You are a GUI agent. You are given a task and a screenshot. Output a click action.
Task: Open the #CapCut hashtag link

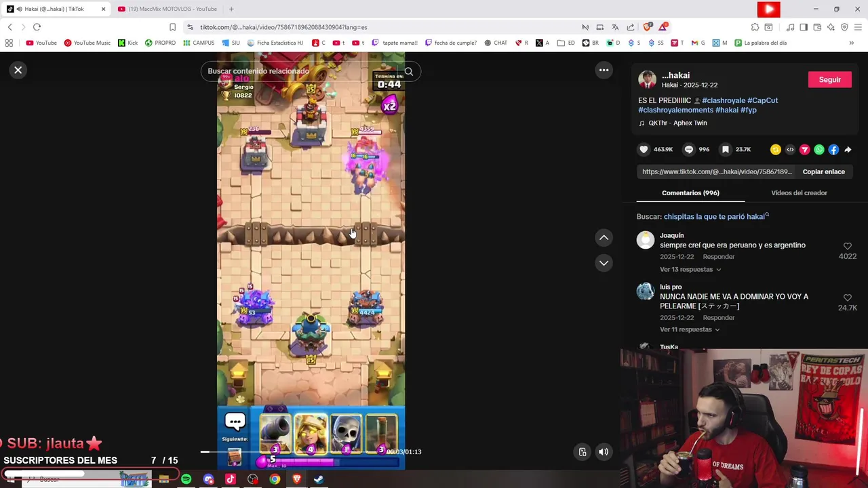pos(763,100)
